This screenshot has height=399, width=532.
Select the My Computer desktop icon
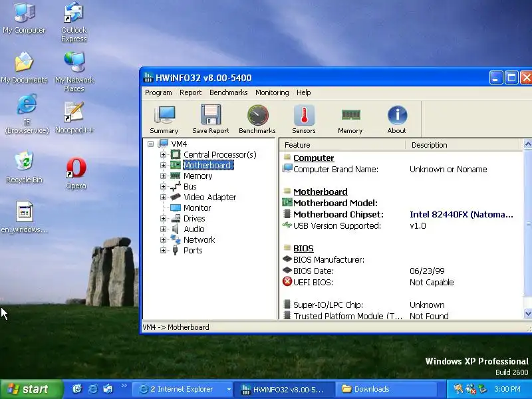(24, 19)
